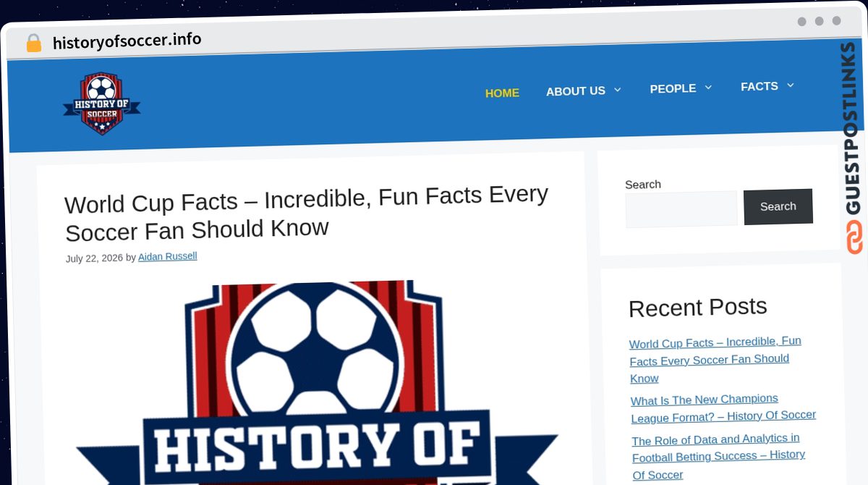
Task: Click the historyofsoccer.info address text
Action: click(x=127, y=41)
